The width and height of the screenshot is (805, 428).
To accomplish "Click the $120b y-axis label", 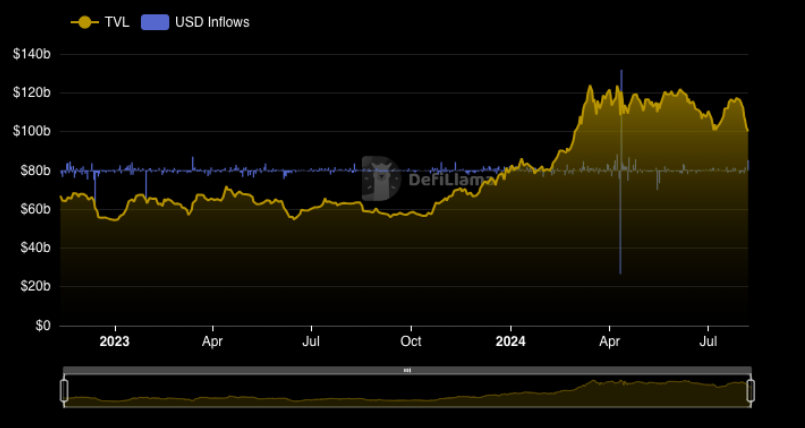I will (32, 93).
